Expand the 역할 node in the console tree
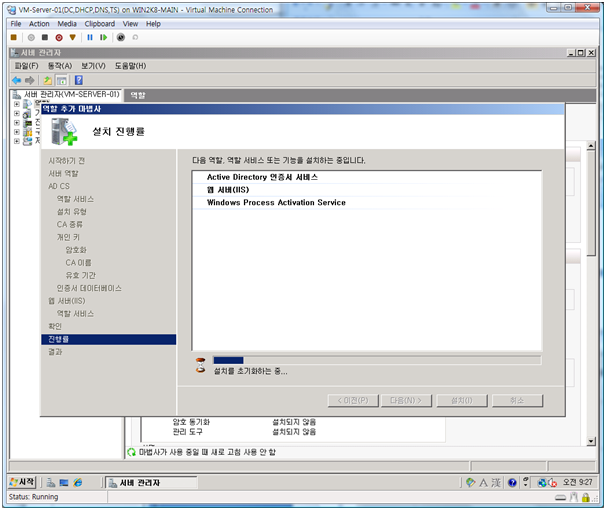 pos(17,104)
